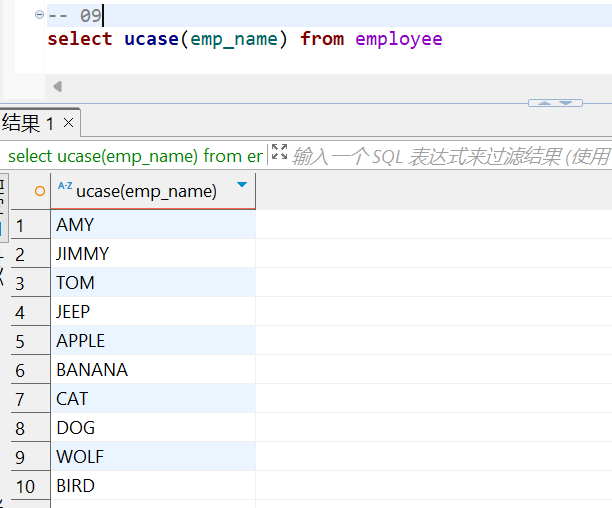Click the A-Z string type icon
612x508 pixels.
[64, 187]
